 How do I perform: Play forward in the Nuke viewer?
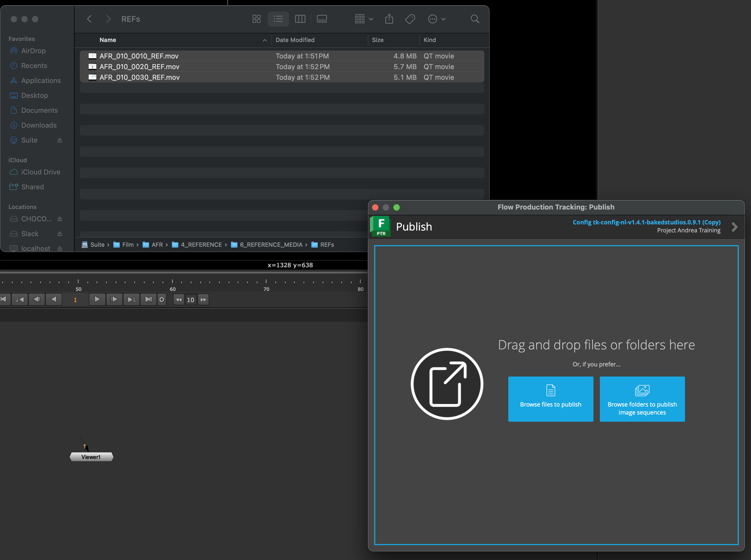97,299
